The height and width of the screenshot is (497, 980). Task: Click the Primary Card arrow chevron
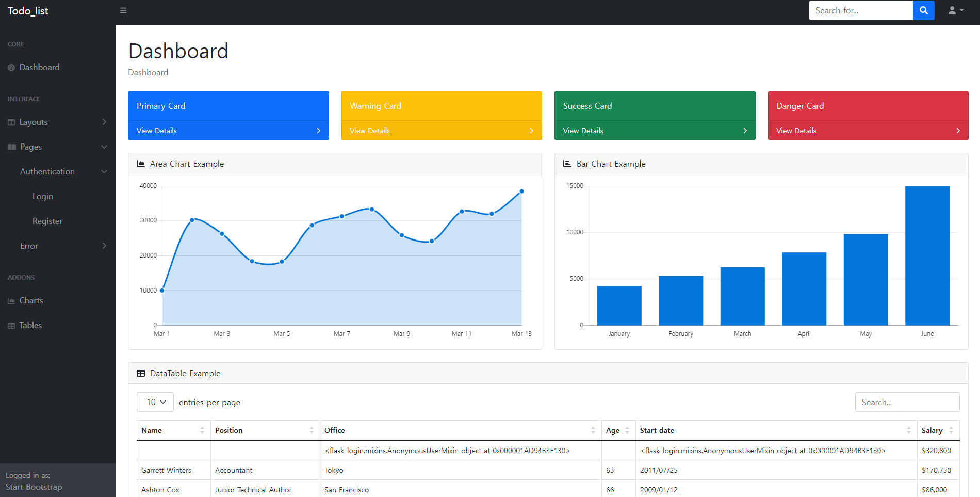pyautogui.click(x=319, y=131)
